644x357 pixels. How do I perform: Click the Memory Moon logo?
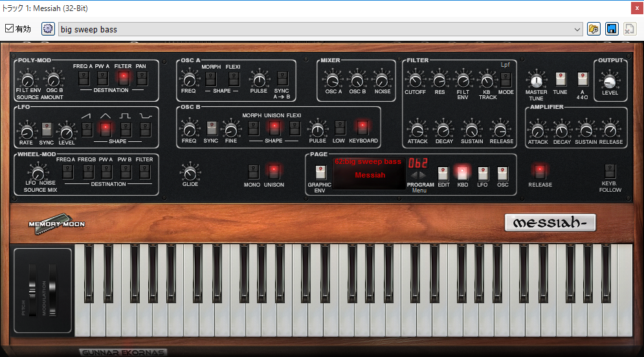56,224
